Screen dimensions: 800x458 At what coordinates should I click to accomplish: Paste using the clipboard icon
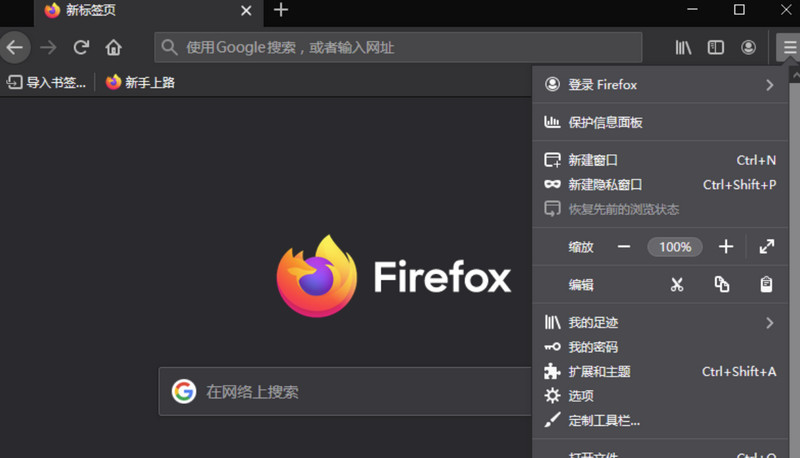pyautogui.click(x=766, y=285)
